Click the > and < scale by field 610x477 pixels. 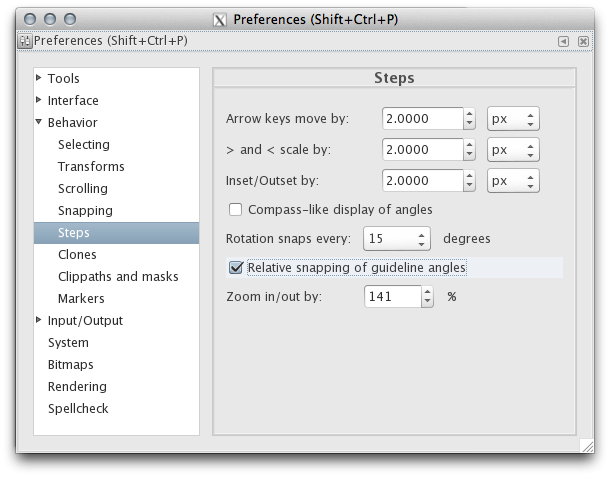pos(422,149)
